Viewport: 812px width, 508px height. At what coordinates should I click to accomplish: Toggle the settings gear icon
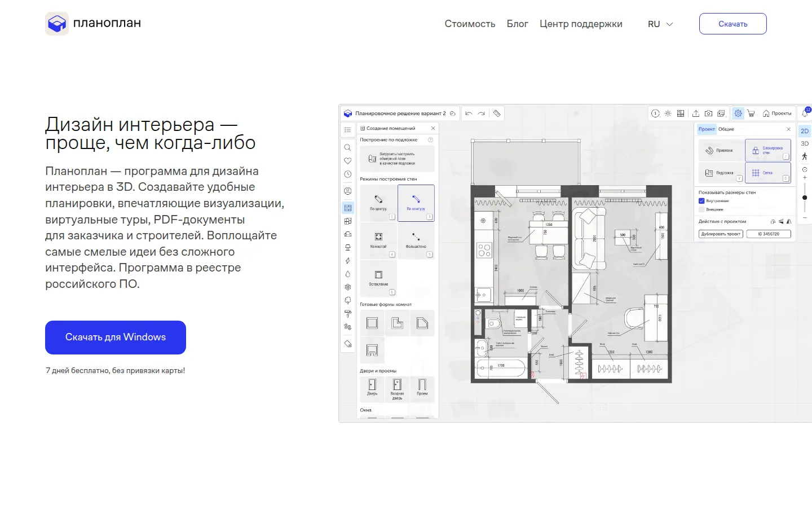coord(738,113)
